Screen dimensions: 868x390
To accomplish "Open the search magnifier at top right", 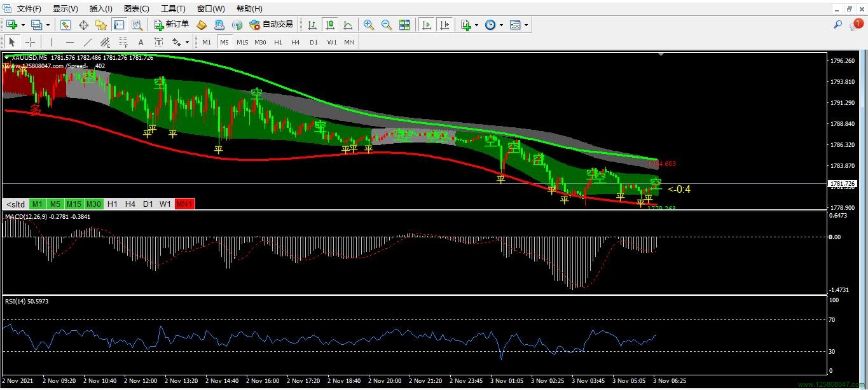I will coord(837,25).
